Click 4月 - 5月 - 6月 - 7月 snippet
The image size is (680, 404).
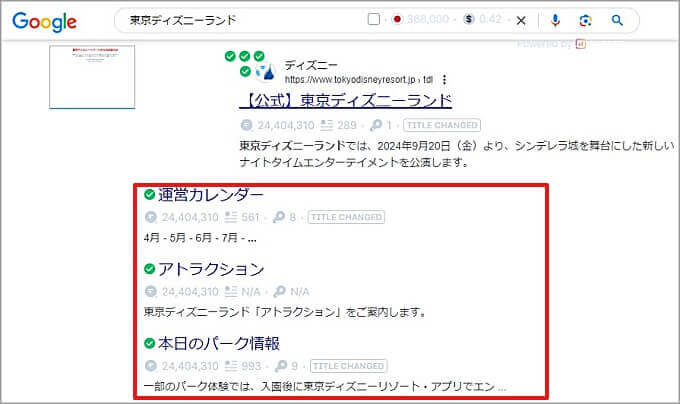[x=200, y=238]
